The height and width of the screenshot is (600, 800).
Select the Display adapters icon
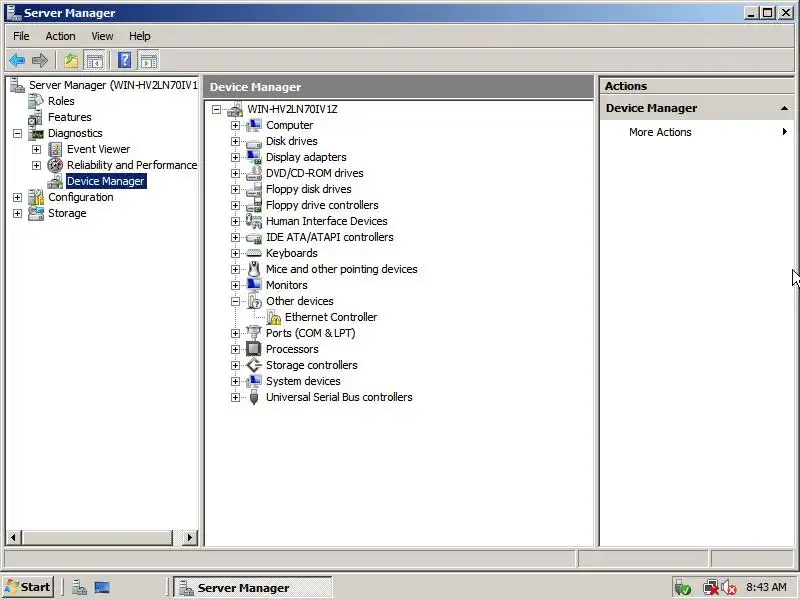254,157
